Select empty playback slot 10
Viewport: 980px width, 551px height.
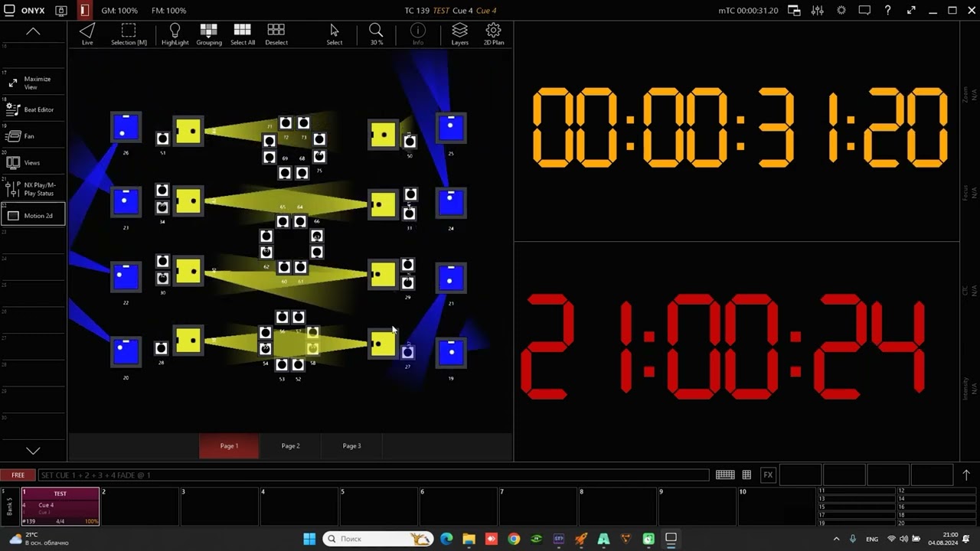(777, 507)
